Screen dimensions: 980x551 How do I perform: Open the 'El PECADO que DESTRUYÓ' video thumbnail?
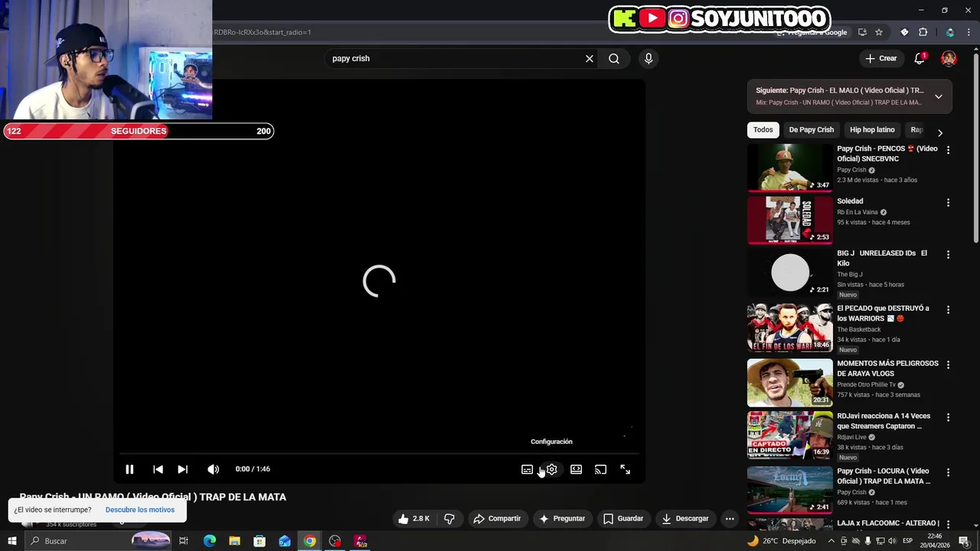(789, 328)
